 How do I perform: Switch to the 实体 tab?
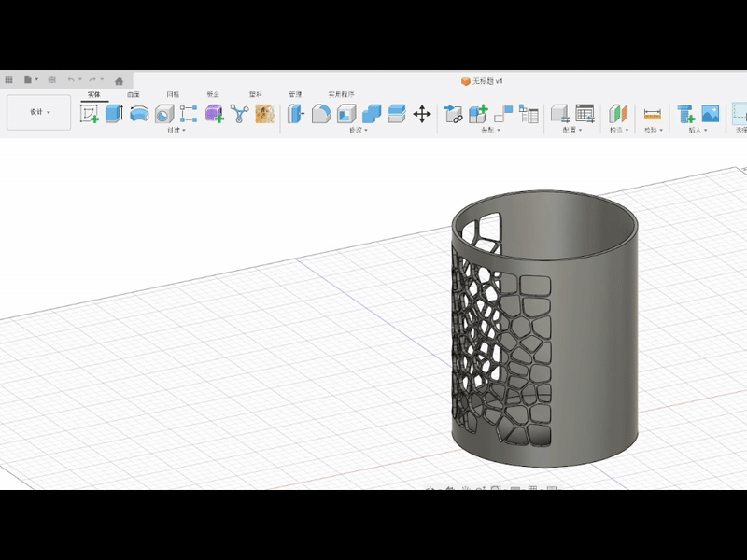coord(94,95)
